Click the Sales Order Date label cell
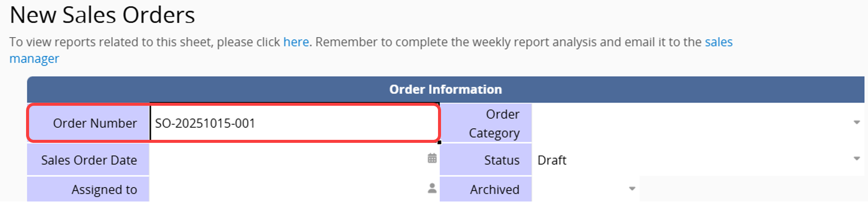The width and height of the screenshot is (868, 204). (x=89, y=160)
